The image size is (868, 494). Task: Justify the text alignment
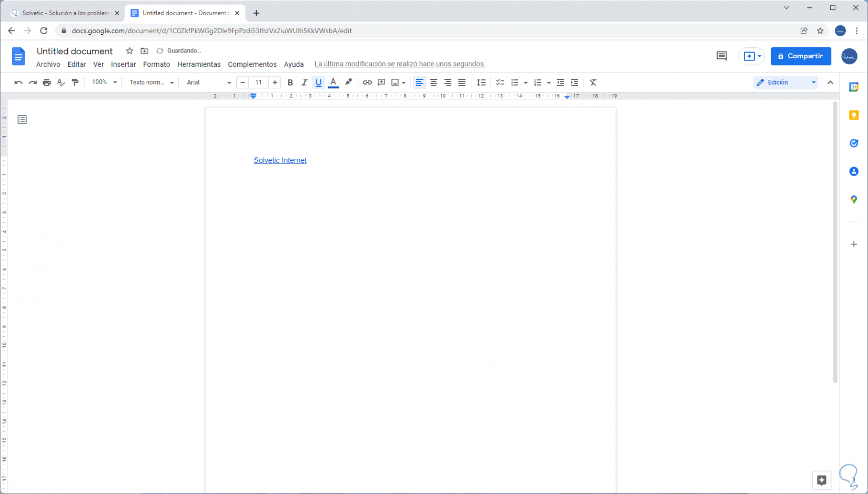tap(462, 83)
